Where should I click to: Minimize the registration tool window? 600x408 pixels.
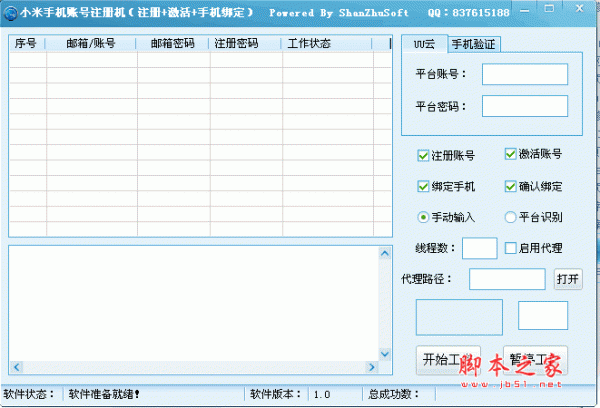(x=525, y=10)
